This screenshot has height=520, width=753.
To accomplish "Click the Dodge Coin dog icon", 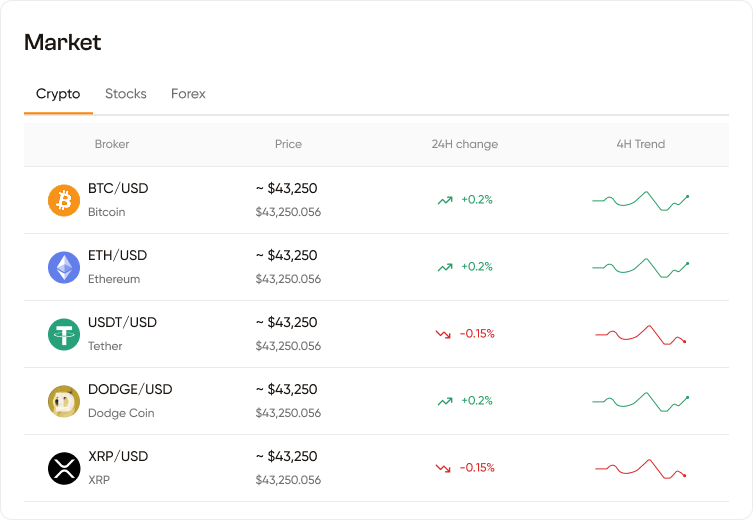I will (x=64, y=401).
